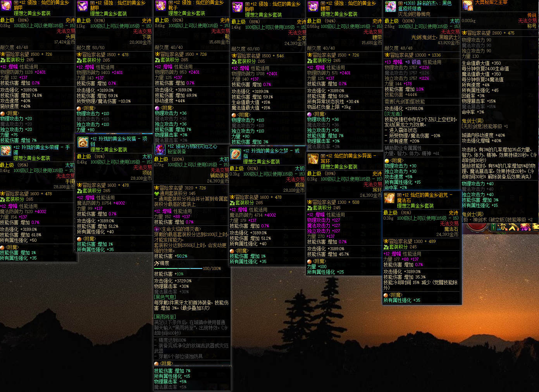Click the bracelet (手镯) item icon
539x392 pixels.
(x=6, y=150)
